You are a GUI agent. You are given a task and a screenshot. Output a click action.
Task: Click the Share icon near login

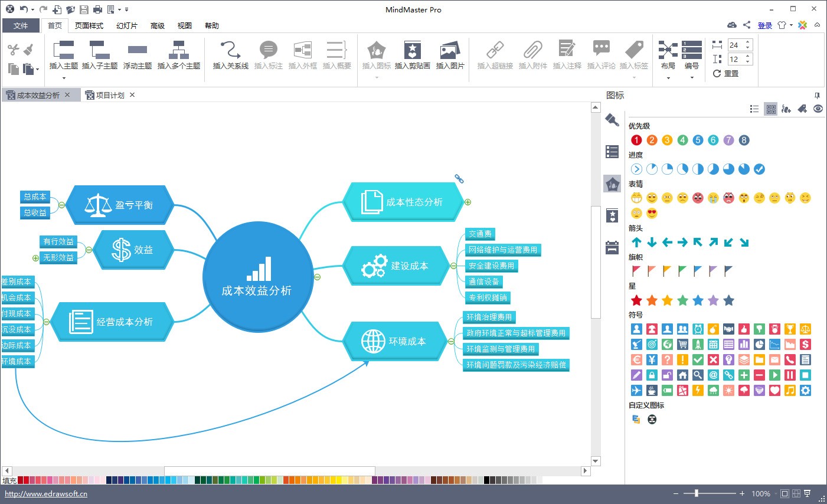pyautogui.click(x=747, y=25)
